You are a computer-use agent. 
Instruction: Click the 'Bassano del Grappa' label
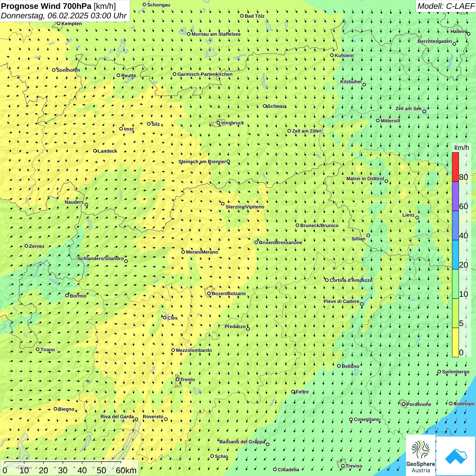[x=242, y=442]
